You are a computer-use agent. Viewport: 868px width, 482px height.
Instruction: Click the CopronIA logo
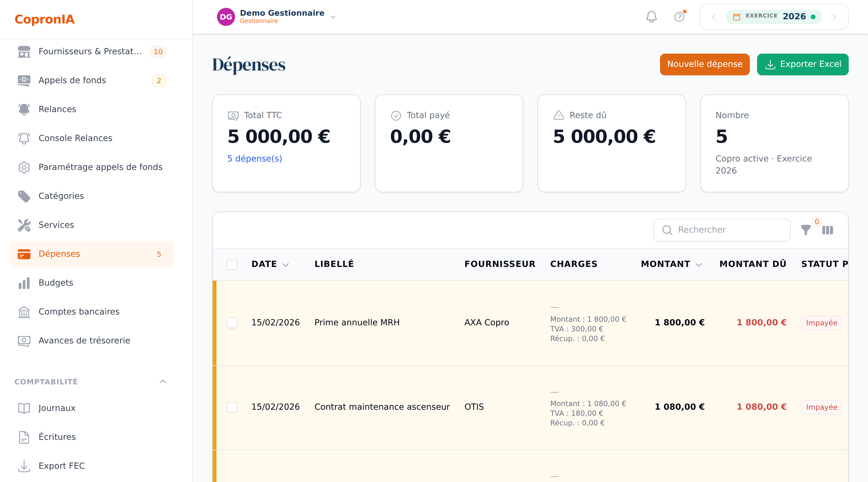click(45, 19)
